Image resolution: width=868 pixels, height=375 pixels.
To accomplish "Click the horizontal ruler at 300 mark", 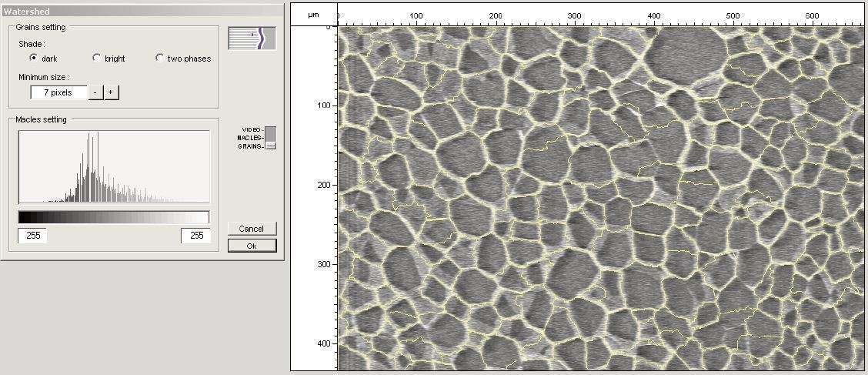I will tap(574, 15).
